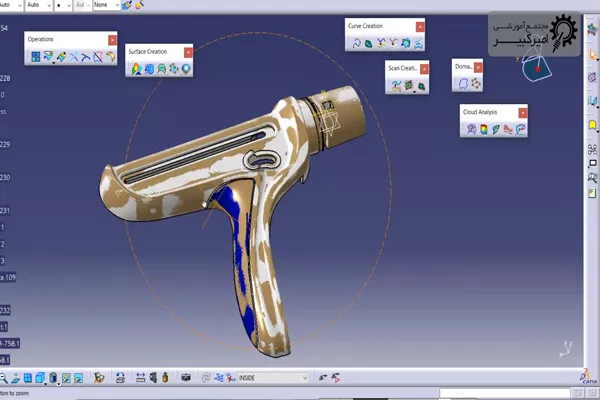Viewport: 600px width, 400px height.
Task: Click the Zoom magnifier icon in bottom toolbar
Action: 3,378
